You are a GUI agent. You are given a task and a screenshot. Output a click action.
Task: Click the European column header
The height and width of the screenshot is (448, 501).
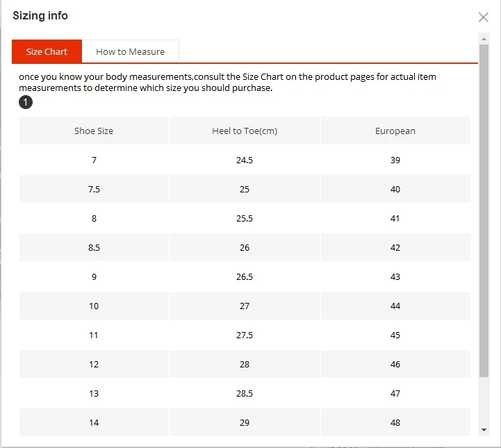point(395,131)
